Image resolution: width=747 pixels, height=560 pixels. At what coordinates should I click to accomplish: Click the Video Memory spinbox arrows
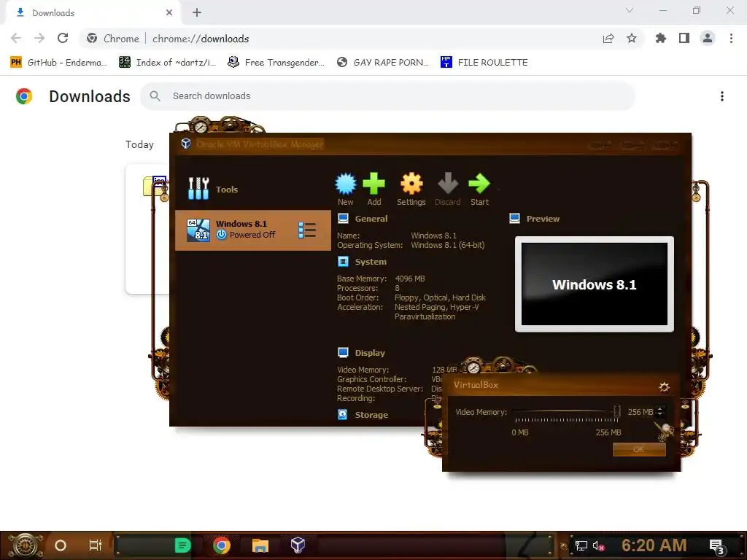[659, 411]
